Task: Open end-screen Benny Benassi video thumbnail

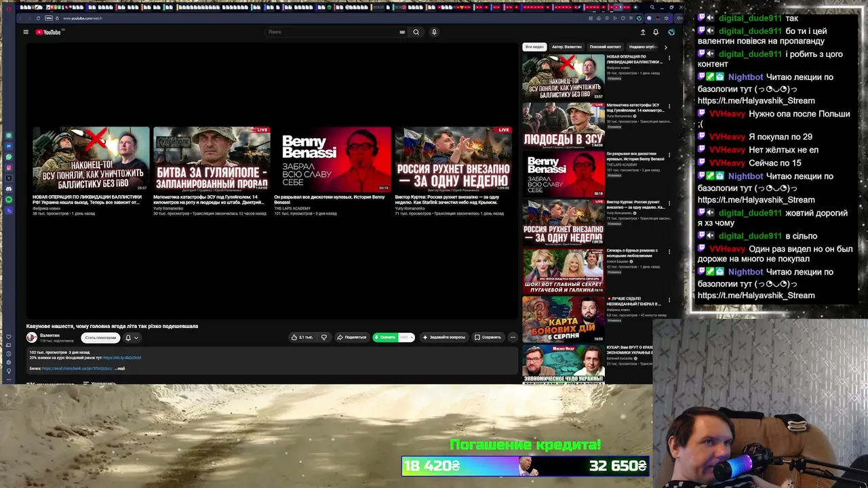Action: (x=332, y=159)
